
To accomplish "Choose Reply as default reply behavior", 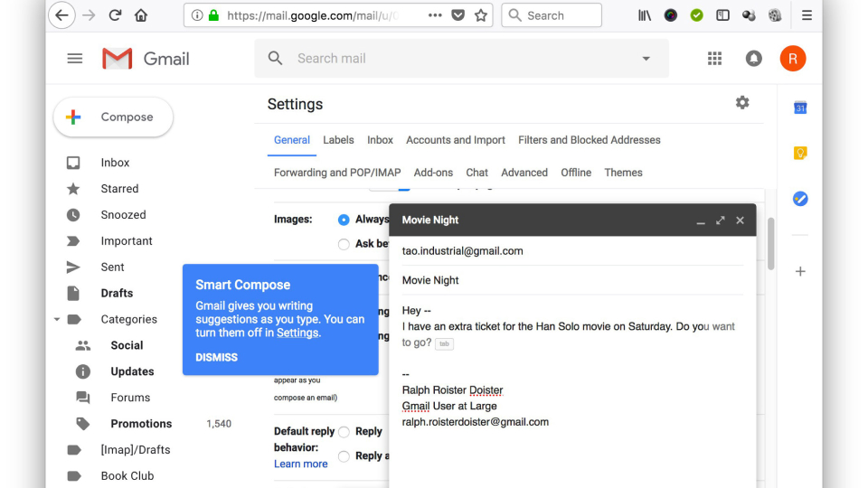I will (344, 432).
